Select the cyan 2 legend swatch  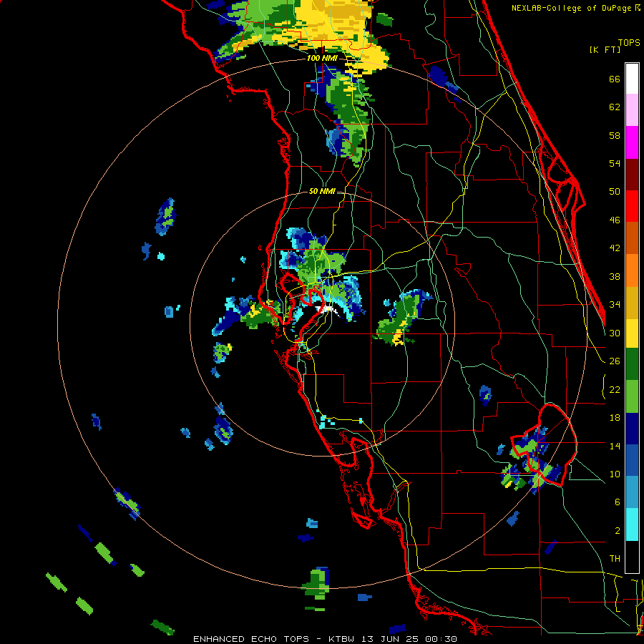pos(632,525)
